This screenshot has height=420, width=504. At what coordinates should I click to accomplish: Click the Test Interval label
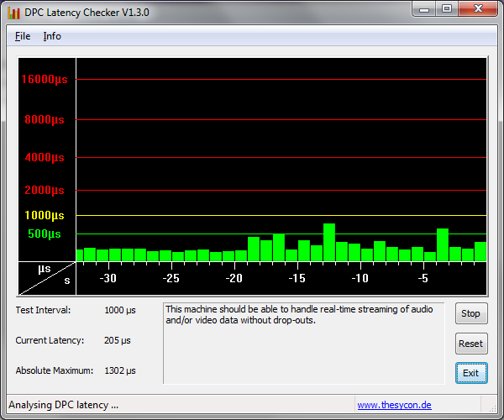(43, 311)
